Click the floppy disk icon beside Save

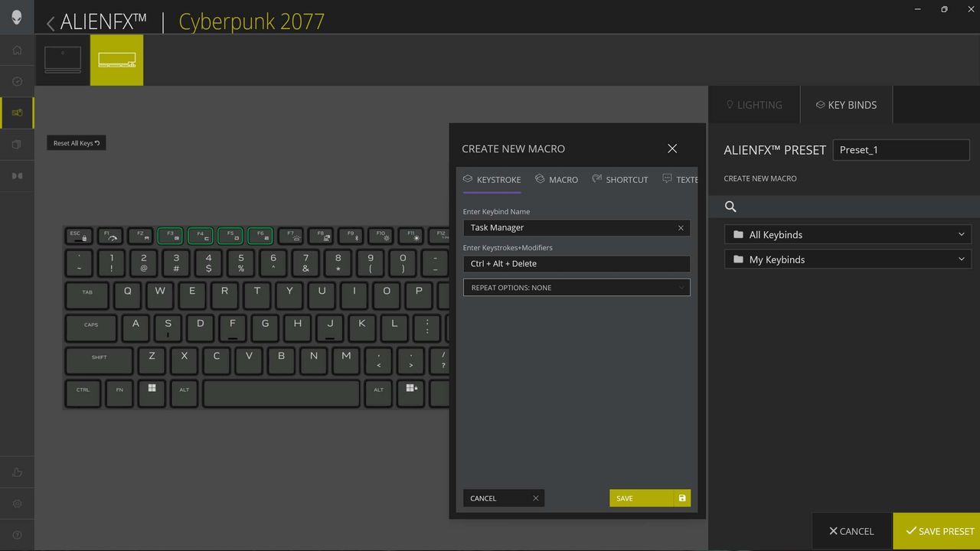click(682, 498)
